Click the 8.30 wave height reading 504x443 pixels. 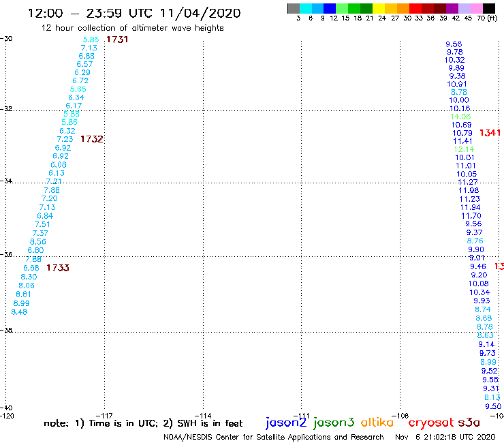click(29, 277)
